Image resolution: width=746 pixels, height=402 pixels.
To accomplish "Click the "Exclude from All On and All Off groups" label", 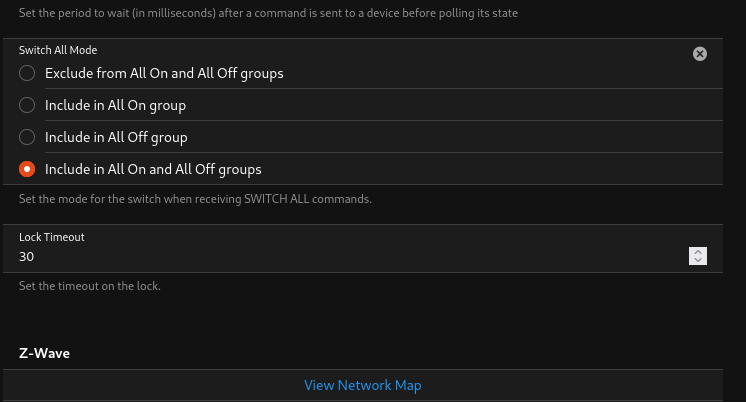I will 164,73.
